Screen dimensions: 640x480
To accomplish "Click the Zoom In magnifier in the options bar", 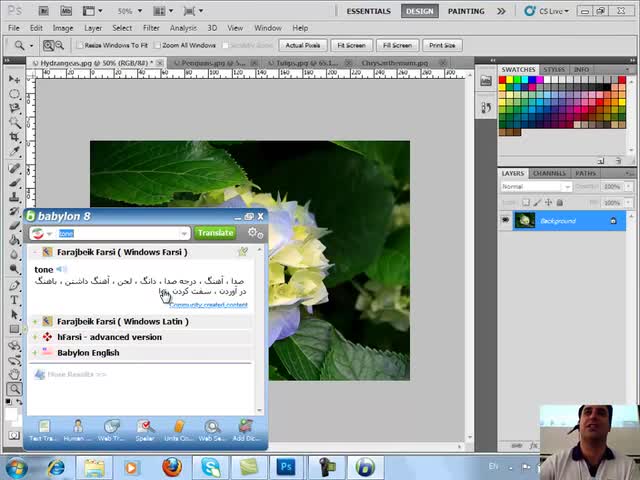I will pyautogui.click(x=49, y=45).
